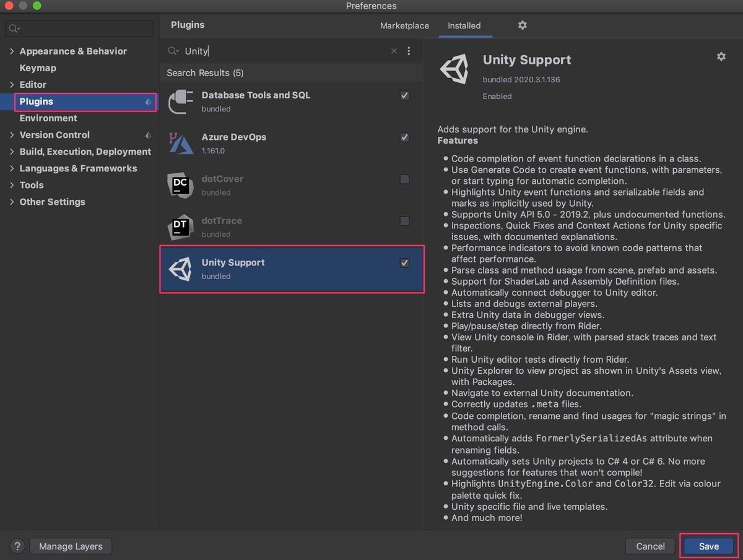This screenshot has width=743, height=560.
Task: Enable the dotCover plugin checkbox
Action: [x=404, y=179]
